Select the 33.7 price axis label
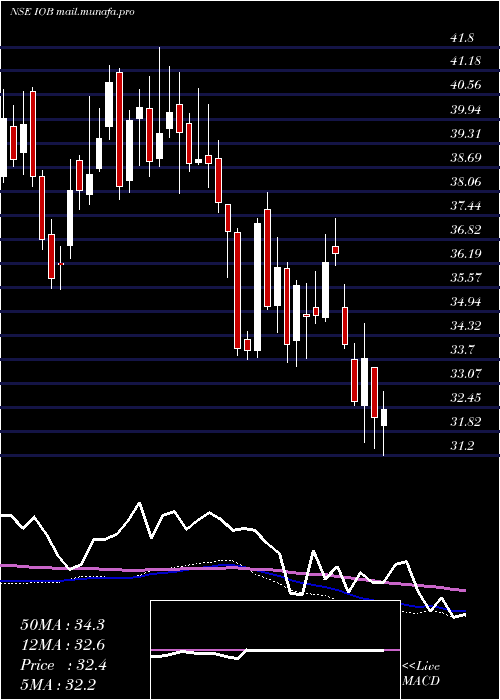This screenshot has width=500, height=700. point(462,350)
